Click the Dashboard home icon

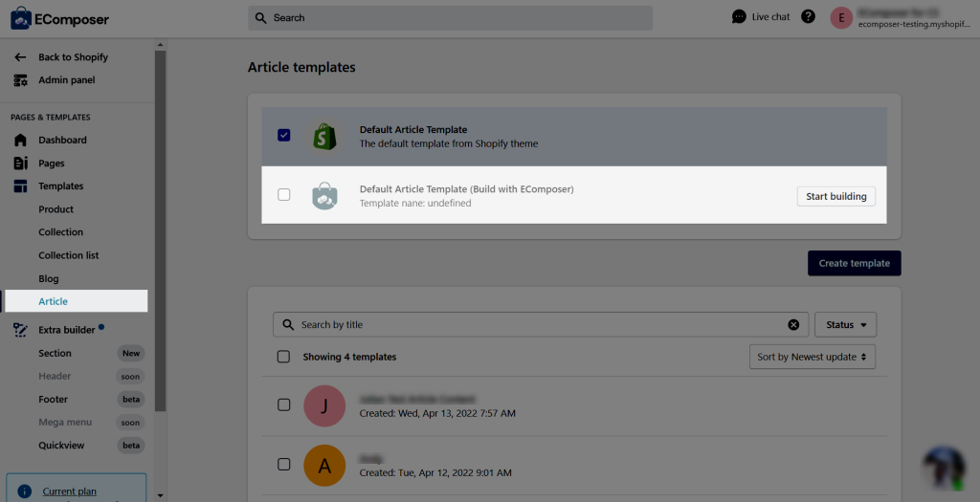[x=21, y=140]
